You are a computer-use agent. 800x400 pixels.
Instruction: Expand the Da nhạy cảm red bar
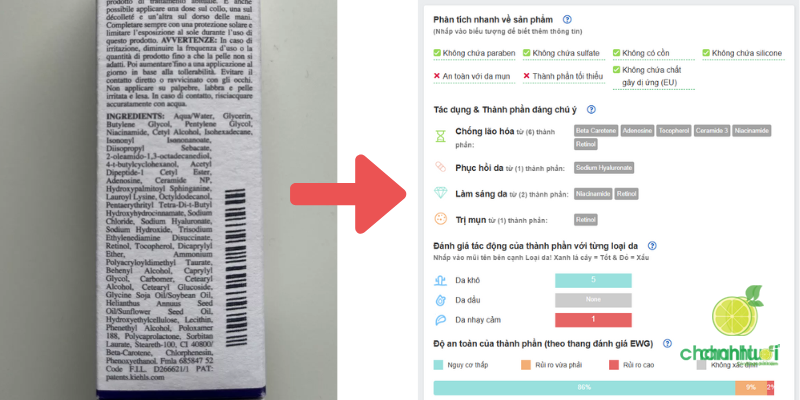click(x=593, y=320)
